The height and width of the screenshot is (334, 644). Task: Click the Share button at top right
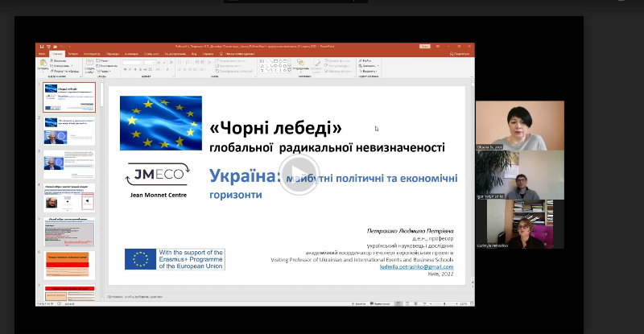click(x=459, y=54)
